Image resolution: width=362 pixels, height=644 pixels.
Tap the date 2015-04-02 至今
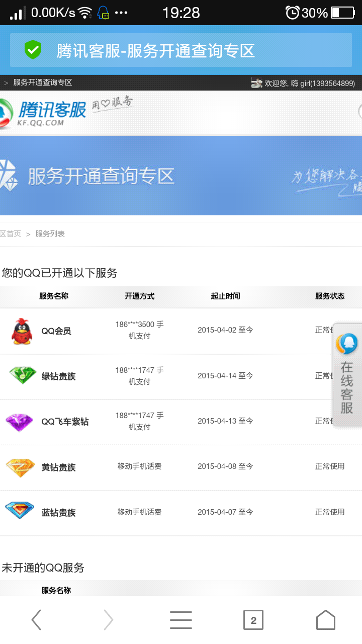click(225, 330)
